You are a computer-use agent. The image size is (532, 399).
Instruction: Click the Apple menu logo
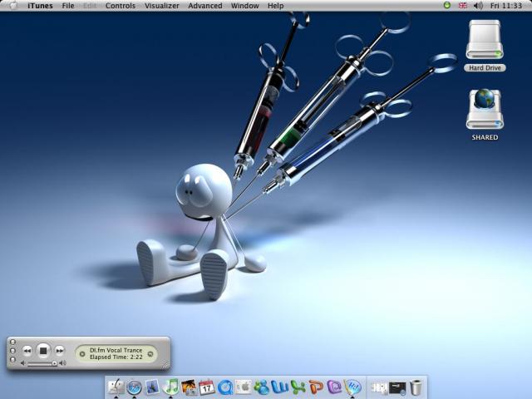coord(13,6)
